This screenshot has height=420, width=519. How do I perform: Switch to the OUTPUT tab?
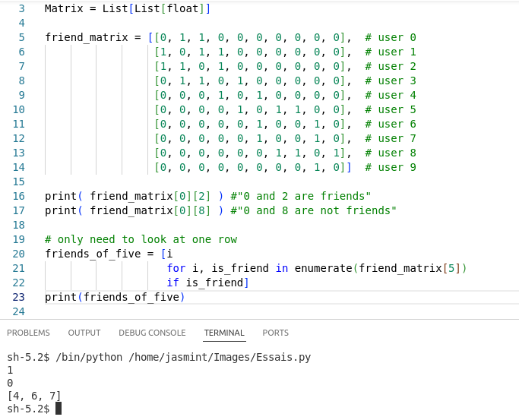pos(84,333)
